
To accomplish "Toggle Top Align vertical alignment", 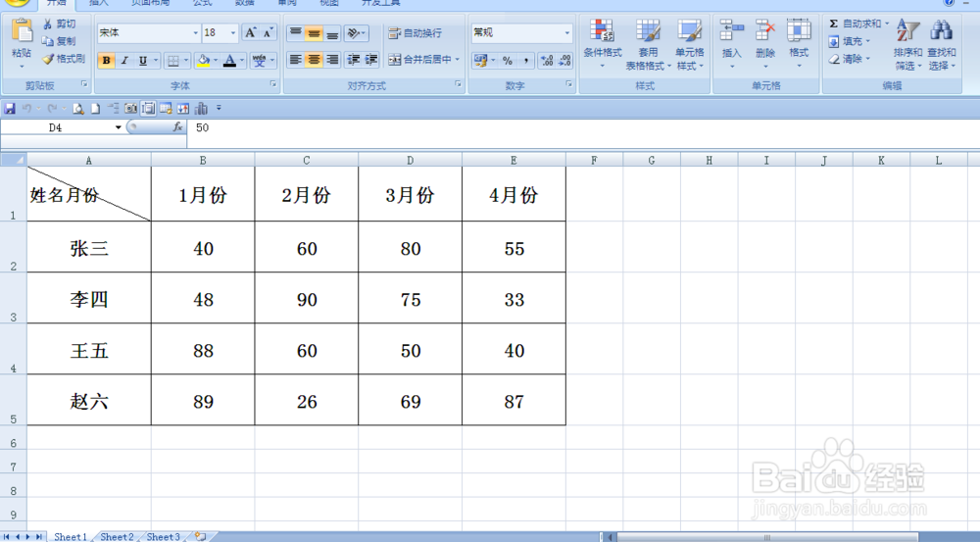I will pos(296,32).
